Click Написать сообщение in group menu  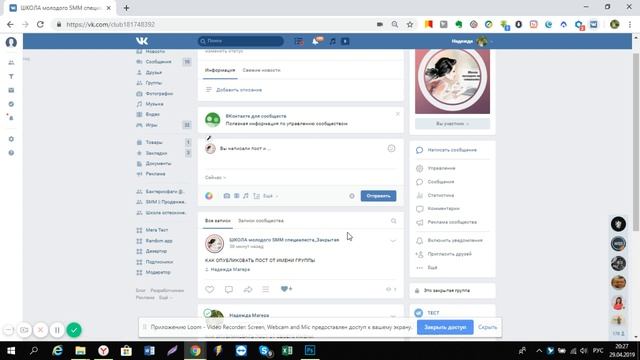[x=452, y=150]
